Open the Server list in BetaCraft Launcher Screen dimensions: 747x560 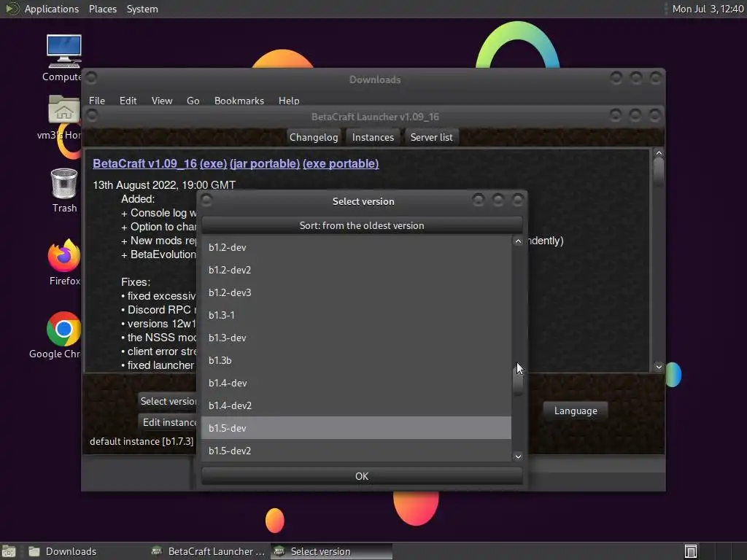pos(431,137)
